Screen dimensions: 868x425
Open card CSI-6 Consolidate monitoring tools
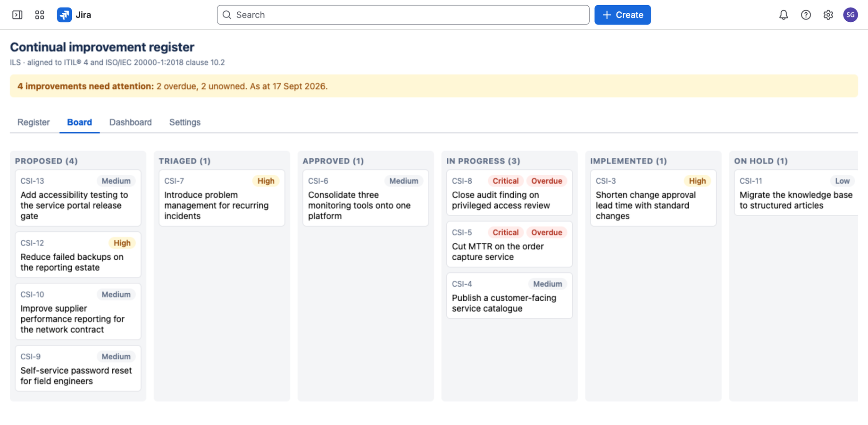tap(366, 198)
